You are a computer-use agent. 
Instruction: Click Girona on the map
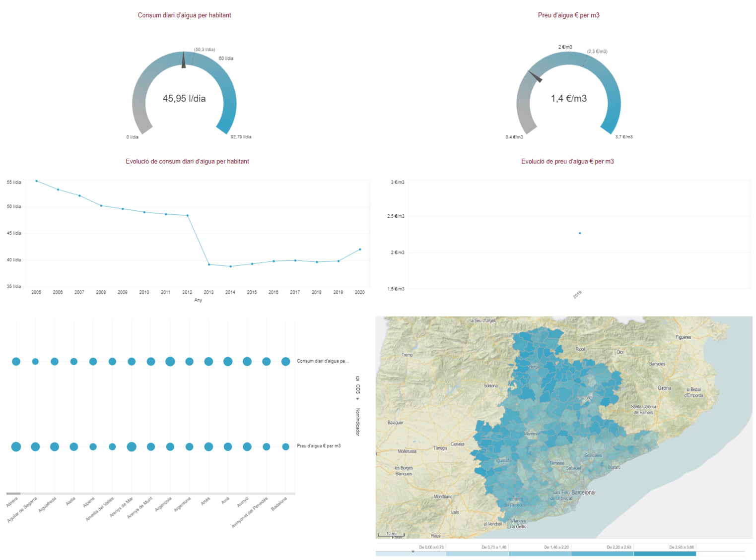664,388
